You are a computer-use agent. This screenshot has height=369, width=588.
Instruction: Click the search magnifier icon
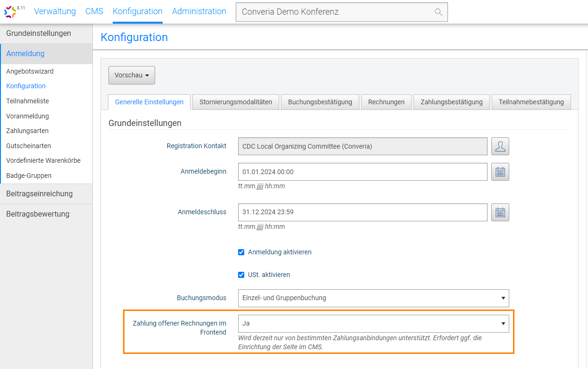pyautogui.click(x=438, y=12)
